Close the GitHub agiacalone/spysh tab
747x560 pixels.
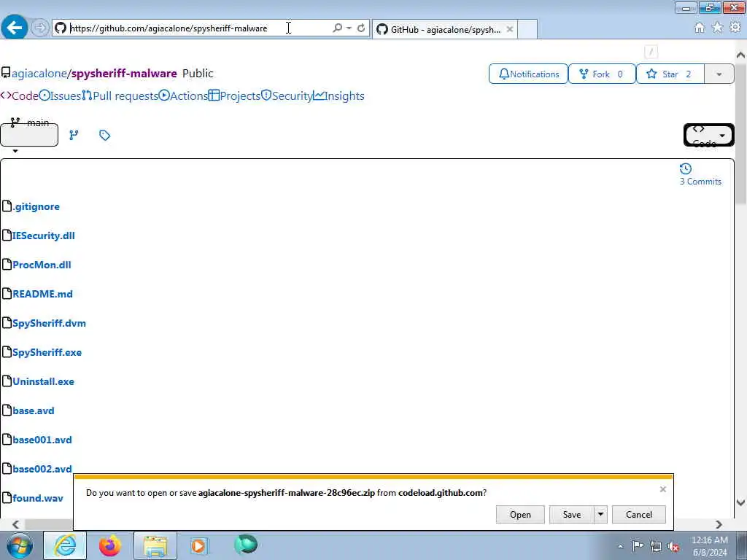pos(510,29)
